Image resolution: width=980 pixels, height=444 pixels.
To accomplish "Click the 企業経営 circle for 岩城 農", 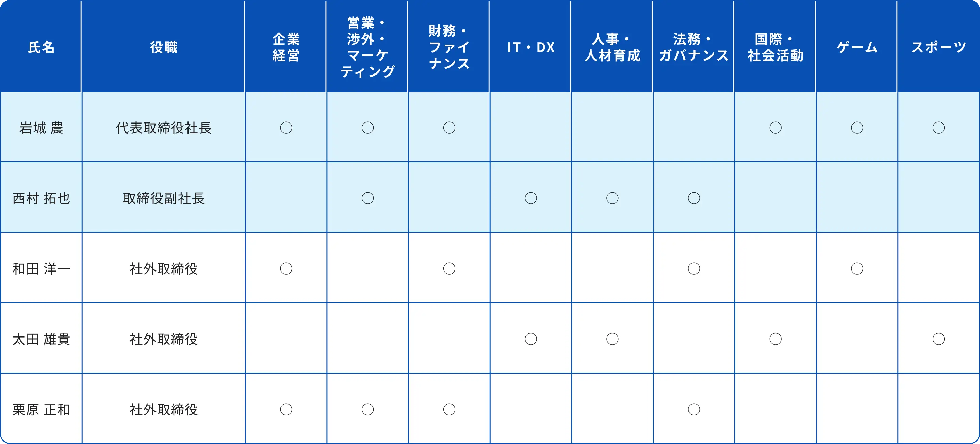I will tap(286, 128).
